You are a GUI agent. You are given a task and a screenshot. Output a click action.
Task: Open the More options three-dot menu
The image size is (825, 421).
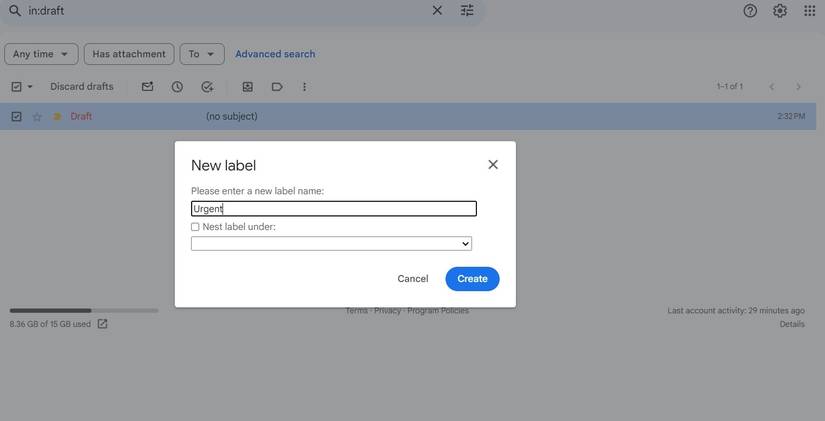pyautogui.click(x=304, y=87)
